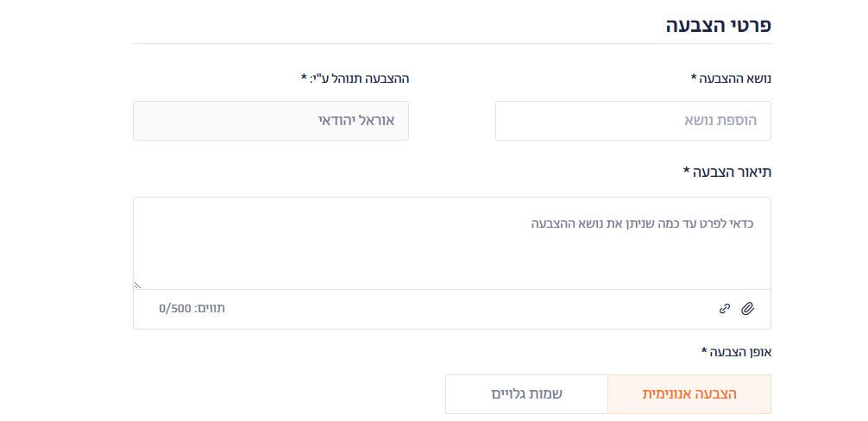Click the description box footer toolbar area
The height and width of the screenshot is (421, 868).
tap(452, 309)
